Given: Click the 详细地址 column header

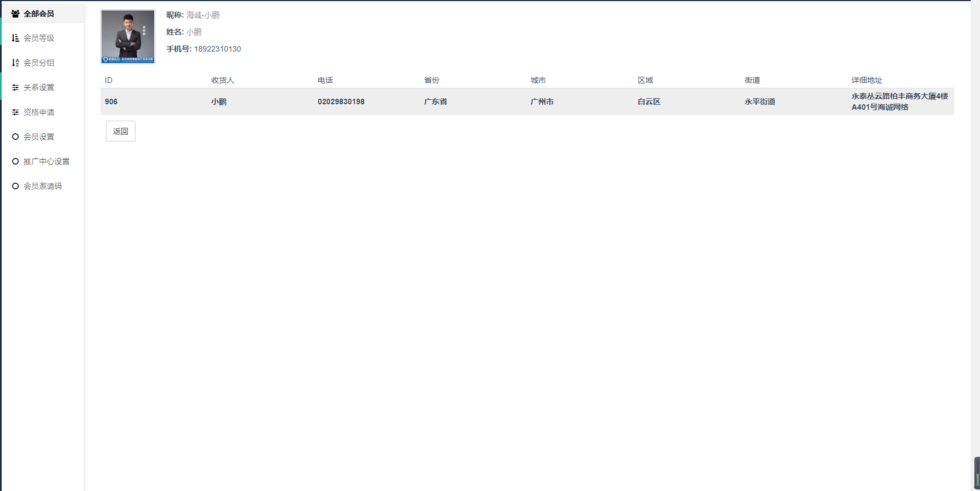Looking at the screenshot, I should 867,80.
